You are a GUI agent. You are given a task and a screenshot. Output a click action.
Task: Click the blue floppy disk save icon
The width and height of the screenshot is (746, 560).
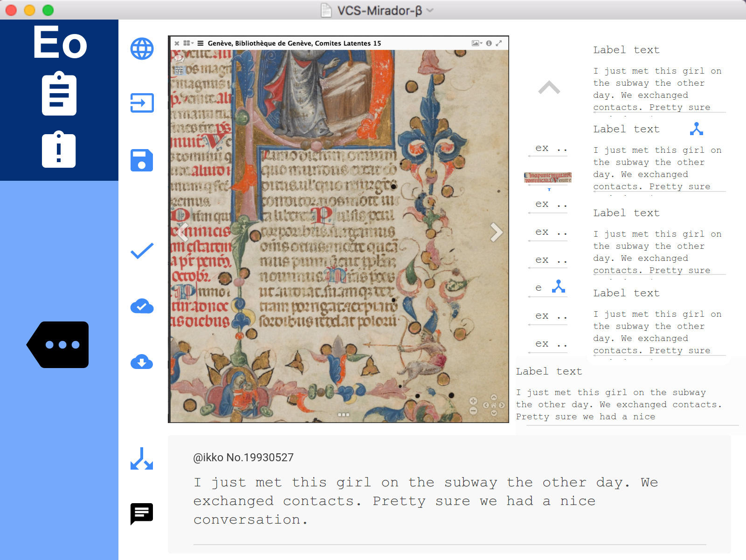click(142, 160)
